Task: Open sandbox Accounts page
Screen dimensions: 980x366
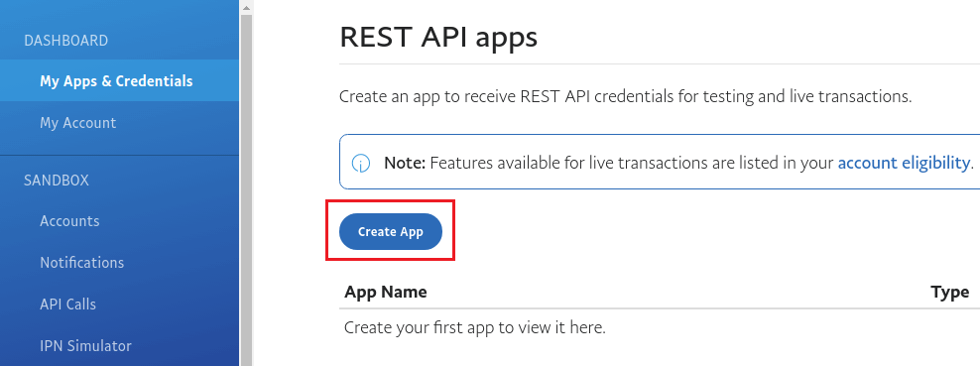Action: coord(69,221)
